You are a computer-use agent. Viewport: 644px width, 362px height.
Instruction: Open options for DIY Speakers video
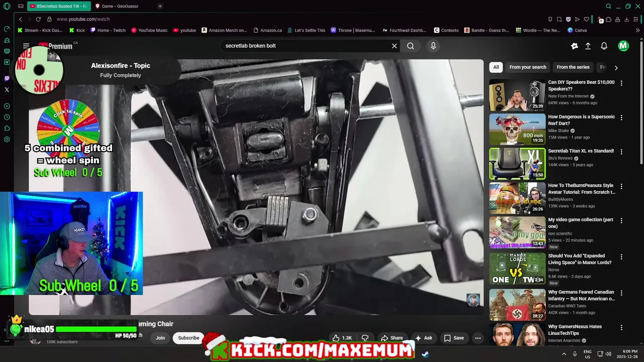click(621, 83)
